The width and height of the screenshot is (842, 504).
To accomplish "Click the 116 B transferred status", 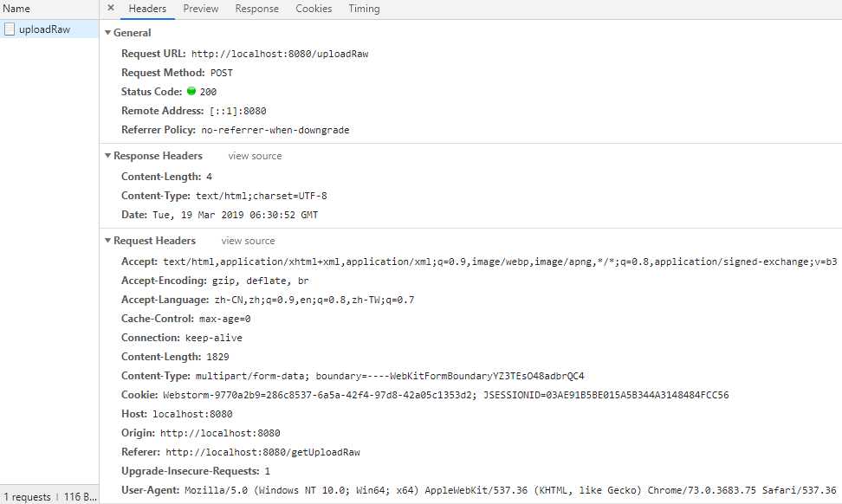I will (x=80, y=497).
